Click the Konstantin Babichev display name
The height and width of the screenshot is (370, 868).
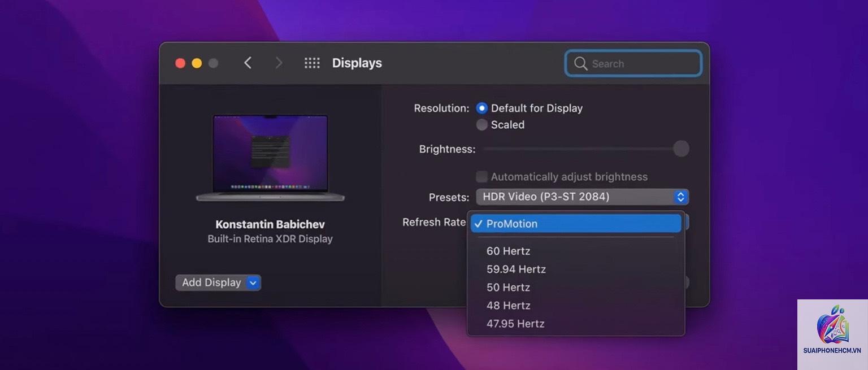(x=270, y=224)
